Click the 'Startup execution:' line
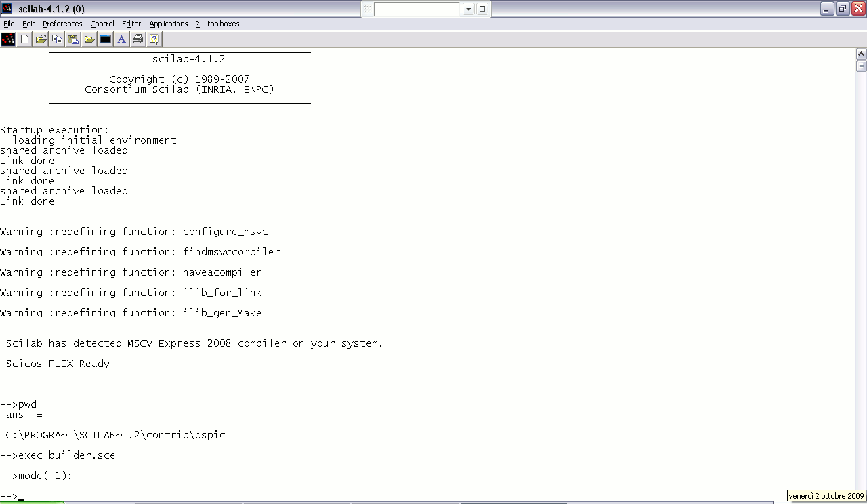 pos(54,130)
